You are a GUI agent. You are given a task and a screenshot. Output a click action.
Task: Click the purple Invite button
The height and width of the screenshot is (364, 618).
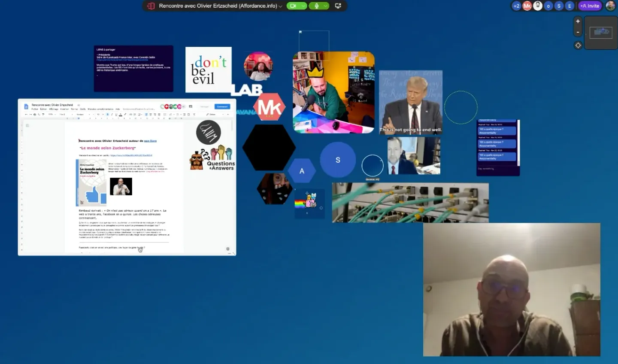590,6
